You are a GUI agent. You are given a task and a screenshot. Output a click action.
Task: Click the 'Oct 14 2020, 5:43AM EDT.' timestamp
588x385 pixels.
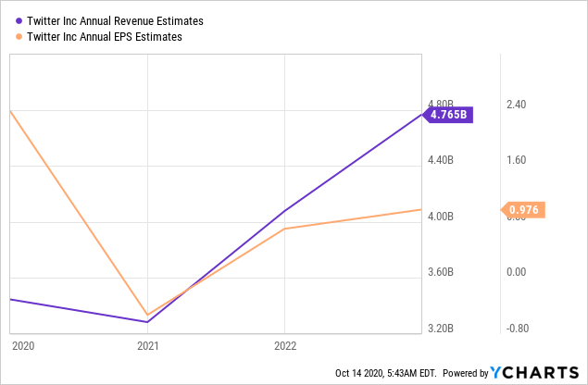386,373
